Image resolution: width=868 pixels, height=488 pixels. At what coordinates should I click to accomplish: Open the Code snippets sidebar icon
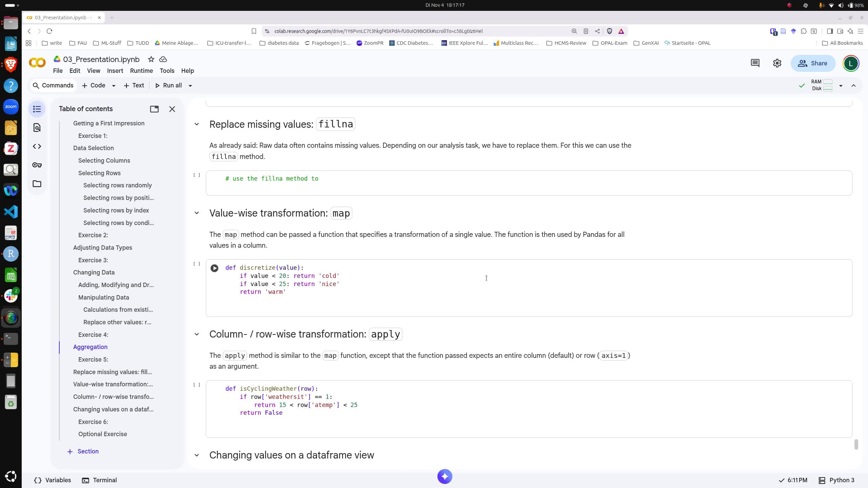[37, 146]
